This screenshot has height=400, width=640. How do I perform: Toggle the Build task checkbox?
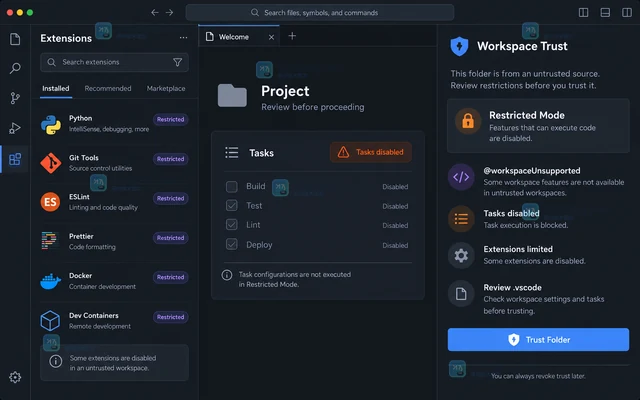coord(232,187)
